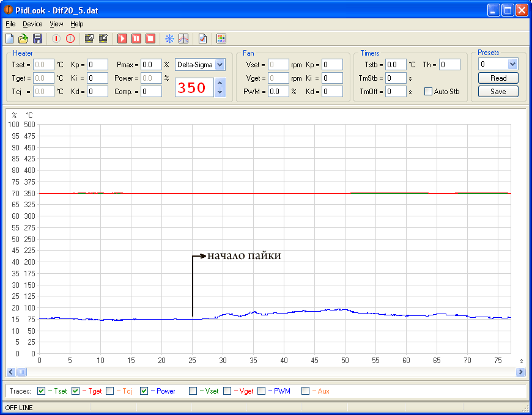This screenshot has width=532, height=415.
Task: Decrease the 350 temperature with down arrow
Action: coord(220,92)
